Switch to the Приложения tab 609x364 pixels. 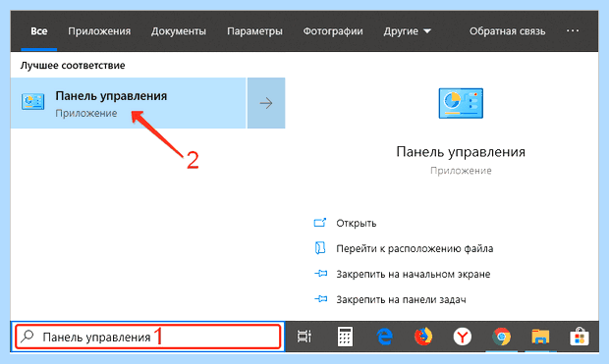pos(99,31)
